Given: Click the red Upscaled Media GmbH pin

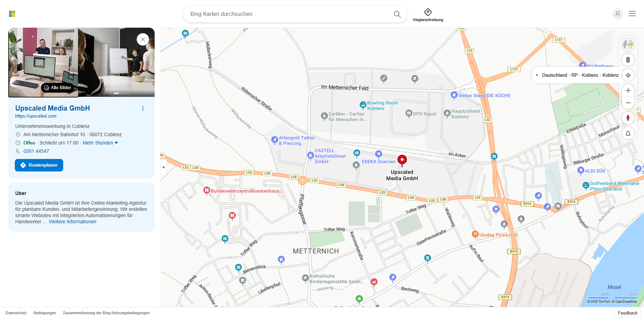Looking at the screenshot, I should click(x=402, y=160).
